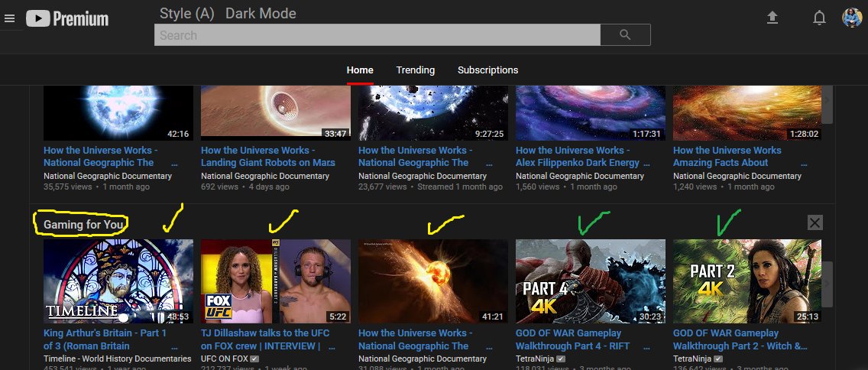Open TetraNinja channel under Part 4 video

click(x=536, y=359)
